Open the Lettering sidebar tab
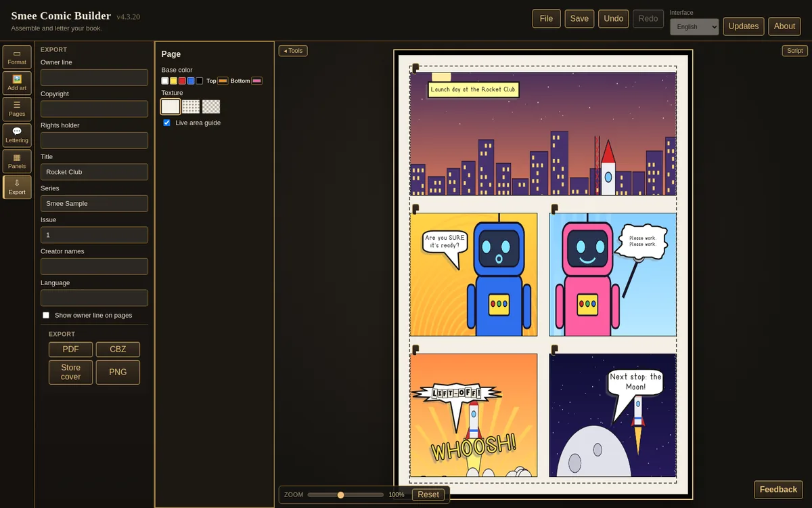Viewport: 812px width, 508px height. 17,135
